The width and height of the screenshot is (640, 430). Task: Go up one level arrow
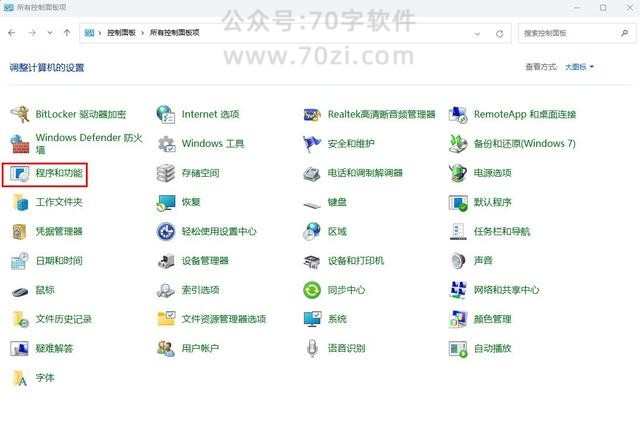[67, 33]
